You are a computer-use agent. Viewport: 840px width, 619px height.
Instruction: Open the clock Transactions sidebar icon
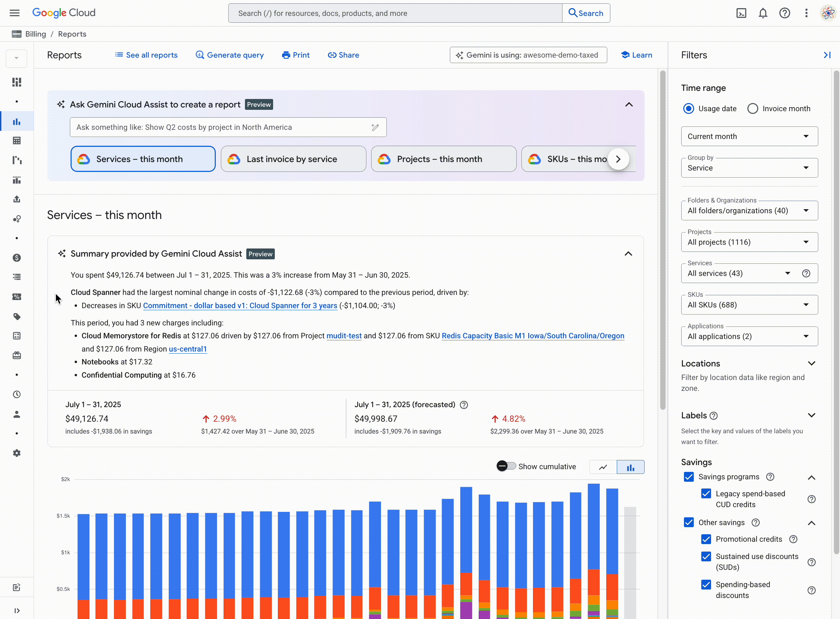[x=17, y=395]
